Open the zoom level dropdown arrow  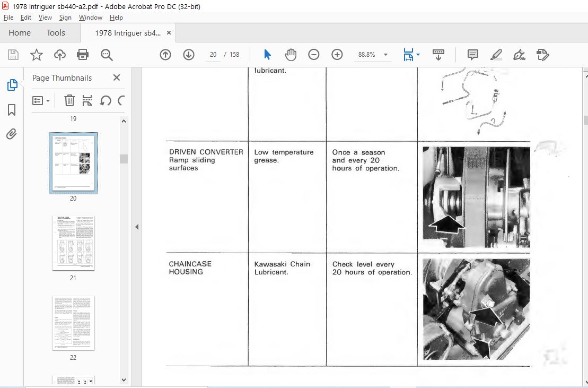[x=385, y=55]
